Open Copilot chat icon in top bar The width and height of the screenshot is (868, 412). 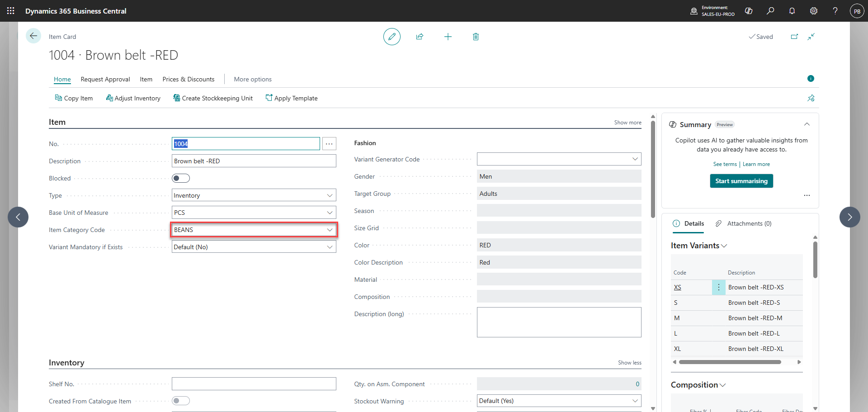[x=749, y=11]
